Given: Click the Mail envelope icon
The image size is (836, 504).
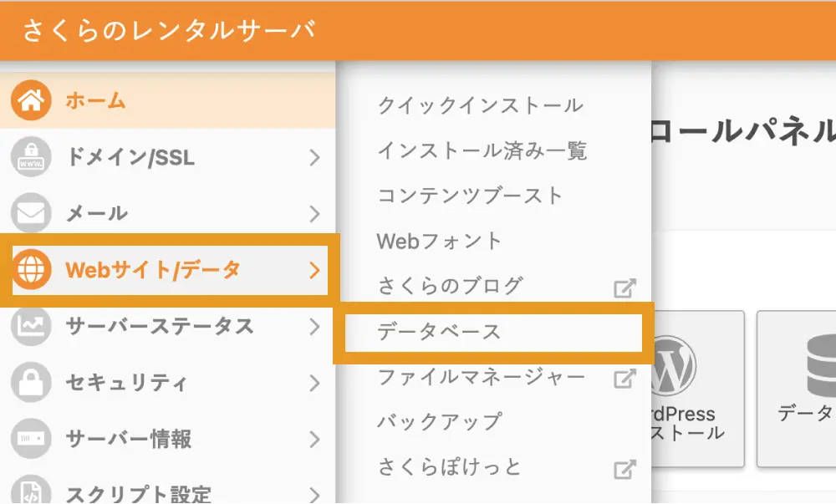Looking at the screenshot, I should click(x=31, y=213).
